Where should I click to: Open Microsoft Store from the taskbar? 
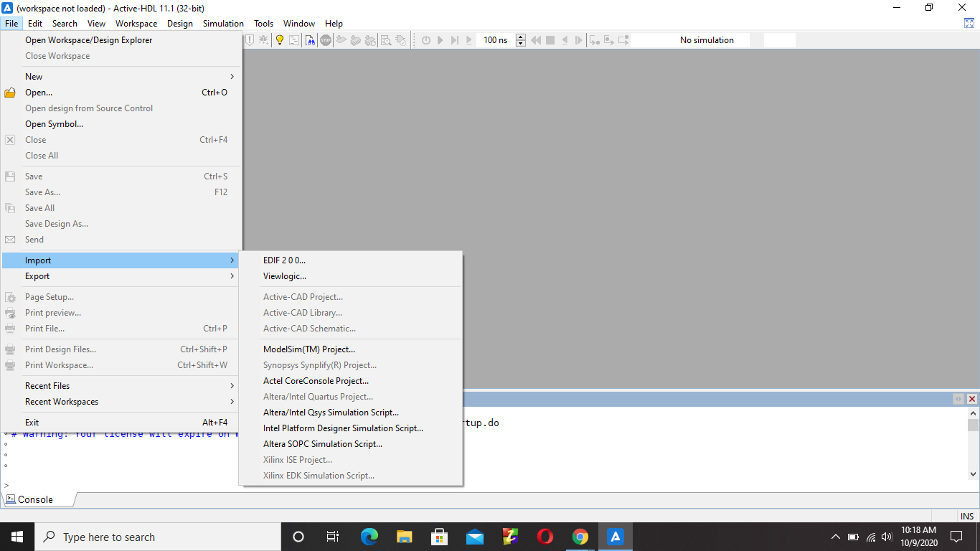coord(440,537)
